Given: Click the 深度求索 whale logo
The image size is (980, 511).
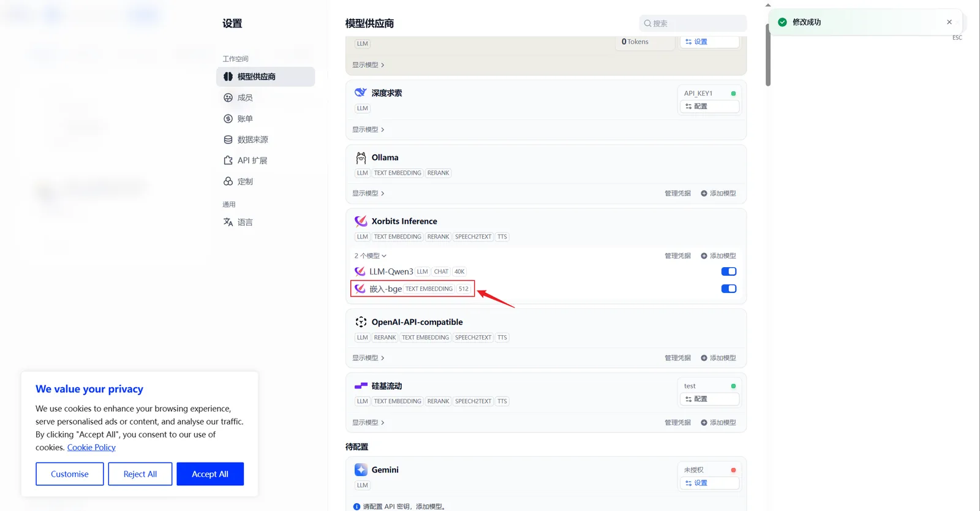Looking at the screenshot, I should [361, 93].
